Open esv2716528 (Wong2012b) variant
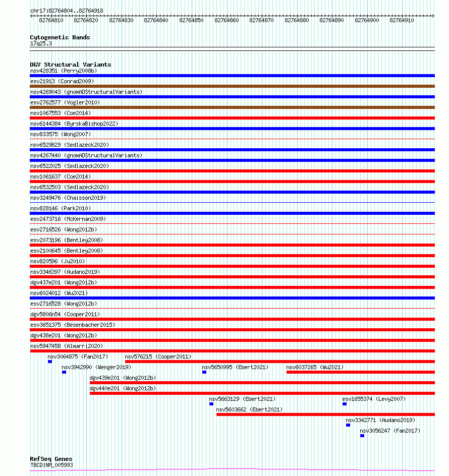Viewport: 449px width, 476px height. [64, 304]
